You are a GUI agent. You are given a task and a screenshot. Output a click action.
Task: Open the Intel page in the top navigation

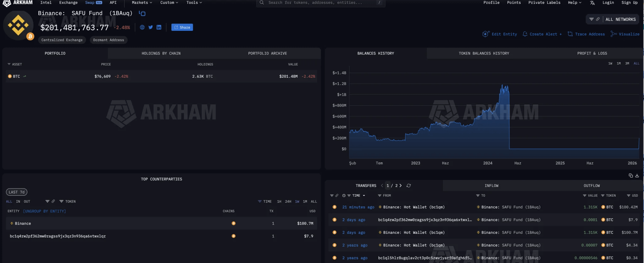[x=46, y=3]
